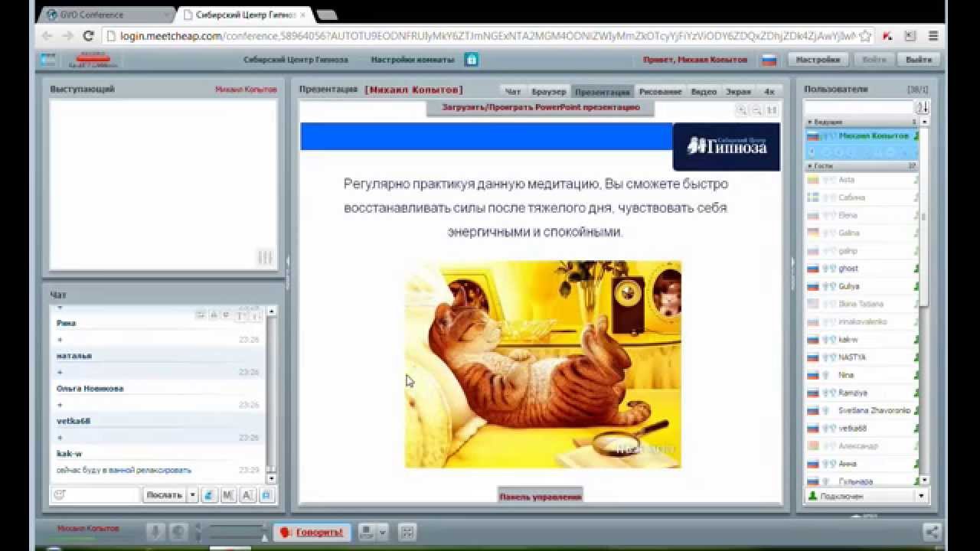Select user Ramziya in users list
The image size is (980, 551).
tap(862, 393)
